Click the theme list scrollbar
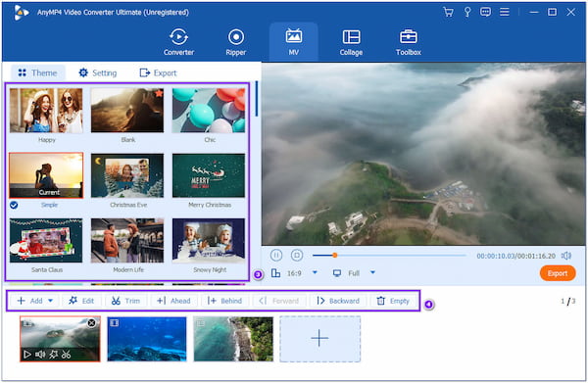 (x=257, y=99)
